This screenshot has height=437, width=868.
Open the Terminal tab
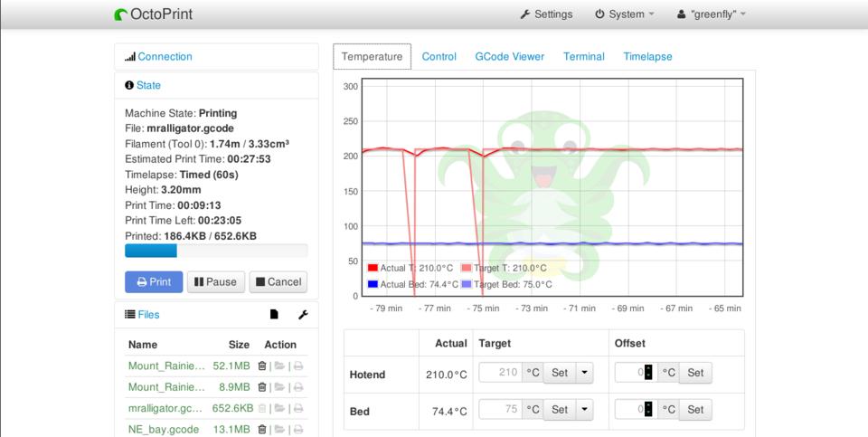click(x=583, y=56)
